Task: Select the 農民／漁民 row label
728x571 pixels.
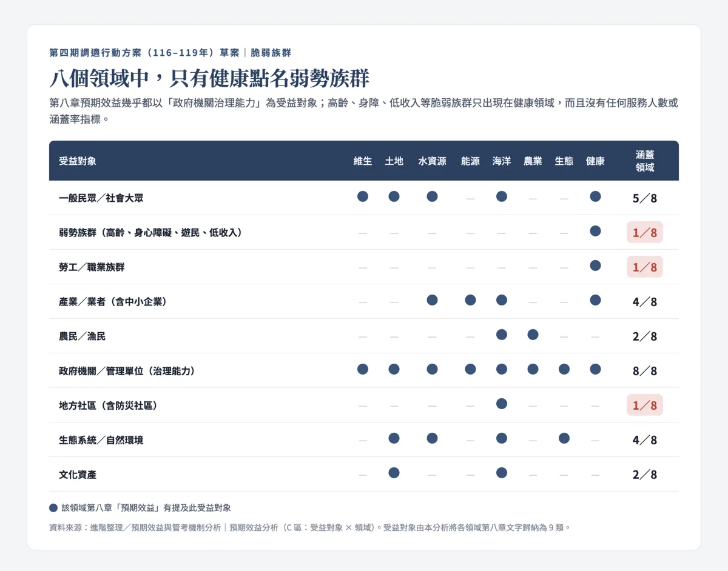Action: [83, 336]
